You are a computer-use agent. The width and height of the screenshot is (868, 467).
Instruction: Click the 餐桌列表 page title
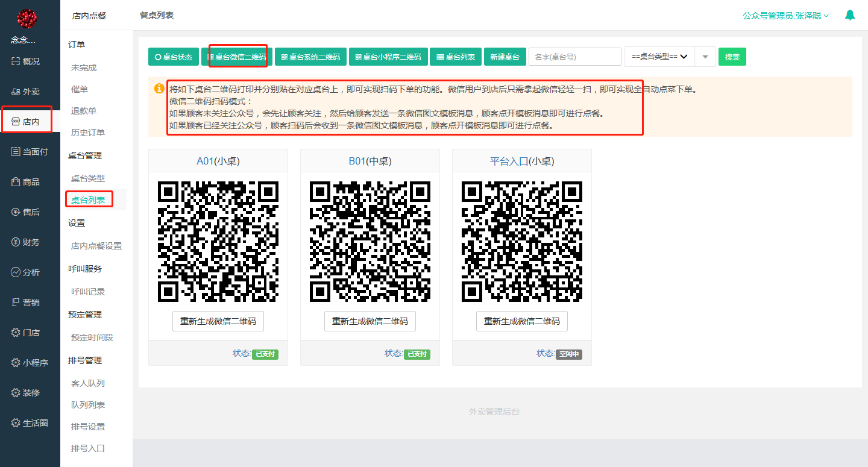tap(157, 15)
